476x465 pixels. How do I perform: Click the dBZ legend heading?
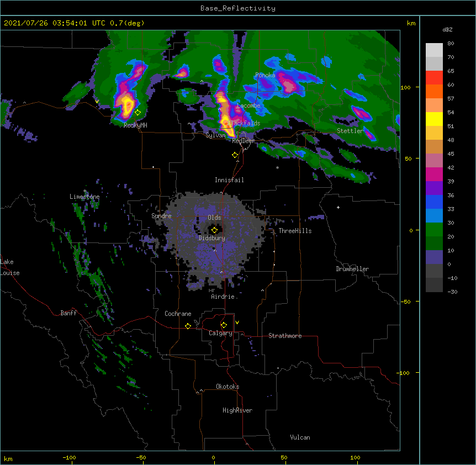point(447,29)
